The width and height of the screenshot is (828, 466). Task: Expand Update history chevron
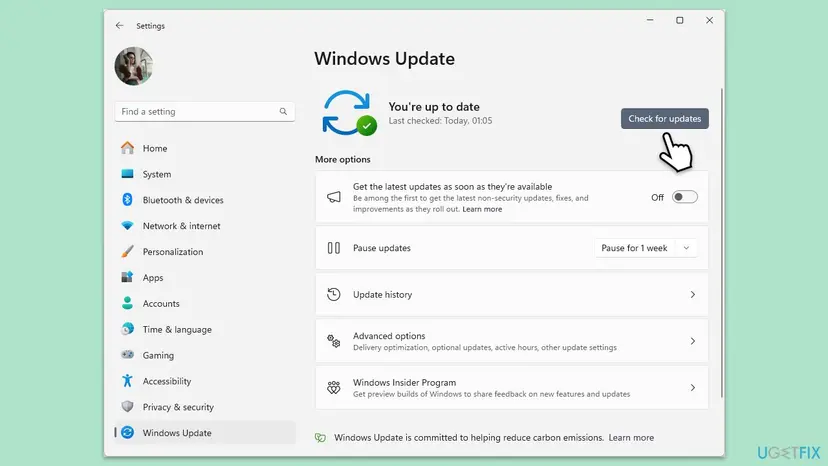pos(692,294)
